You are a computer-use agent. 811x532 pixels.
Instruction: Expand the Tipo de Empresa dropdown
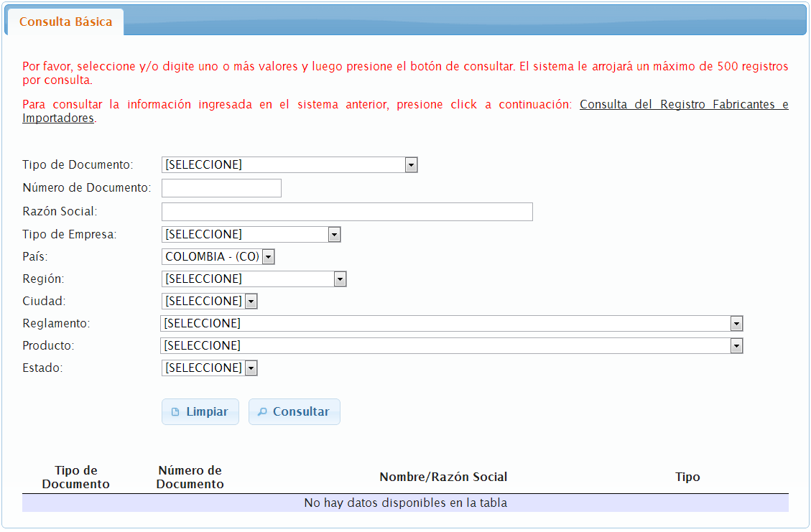[x=251, y=235]
